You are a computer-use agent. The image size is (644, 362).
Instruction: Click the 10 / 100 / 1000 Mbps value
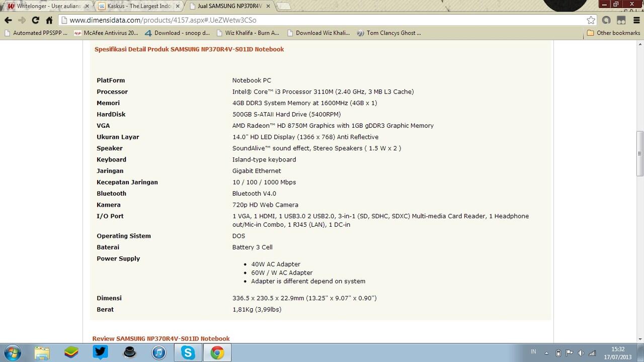(x=264, y=183)
